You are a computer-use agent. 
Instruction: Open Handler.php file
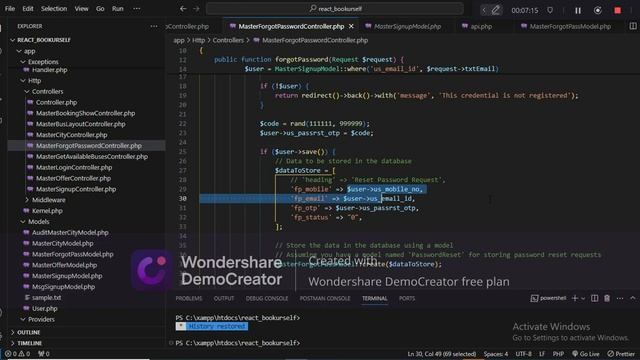pos(49,70)
